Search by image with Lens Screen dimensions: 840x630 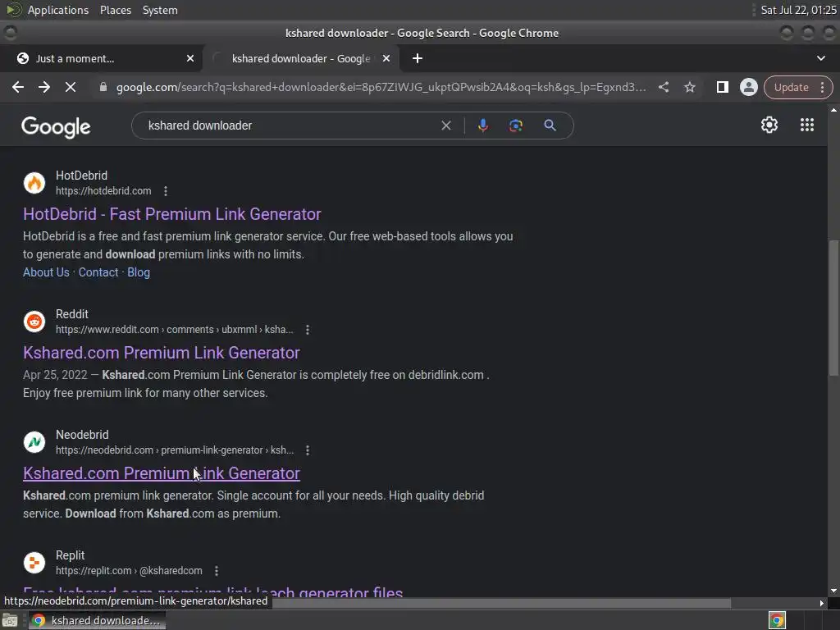515,126
